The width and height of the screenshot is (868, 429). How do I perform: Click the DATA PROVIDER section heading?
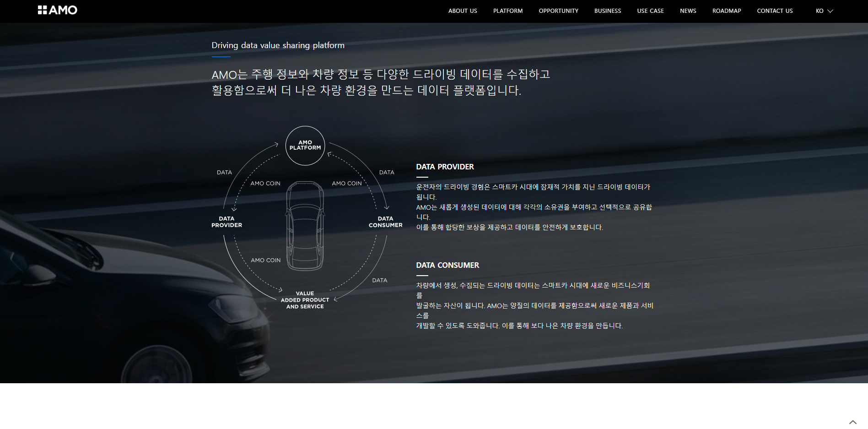pos(445,167)
